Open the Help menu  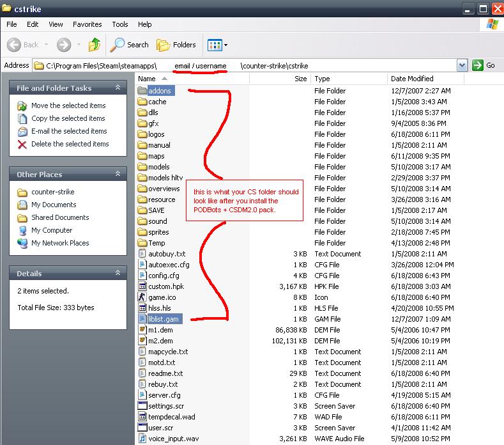coord(144,24)
